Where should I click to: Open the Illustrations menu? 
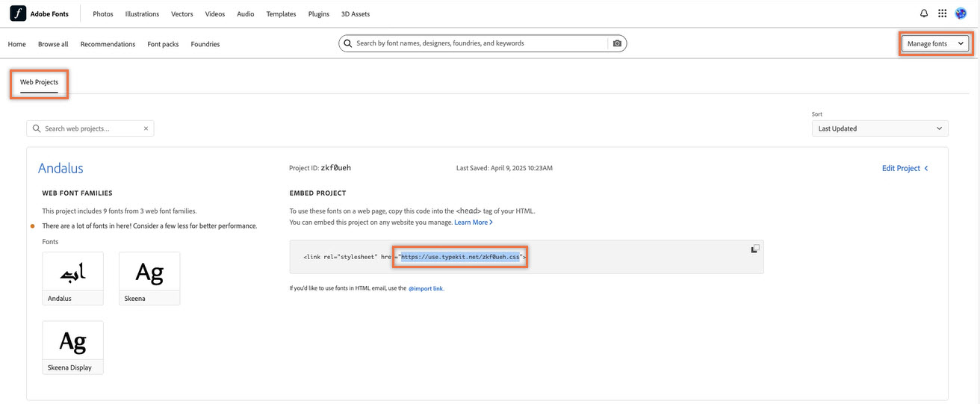click(142, 14)
